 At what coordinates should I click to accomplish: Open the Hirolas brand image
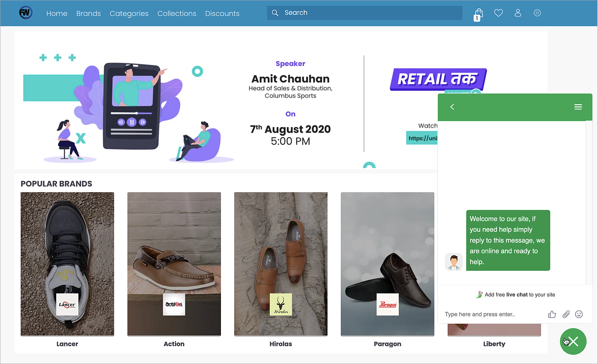281,264
